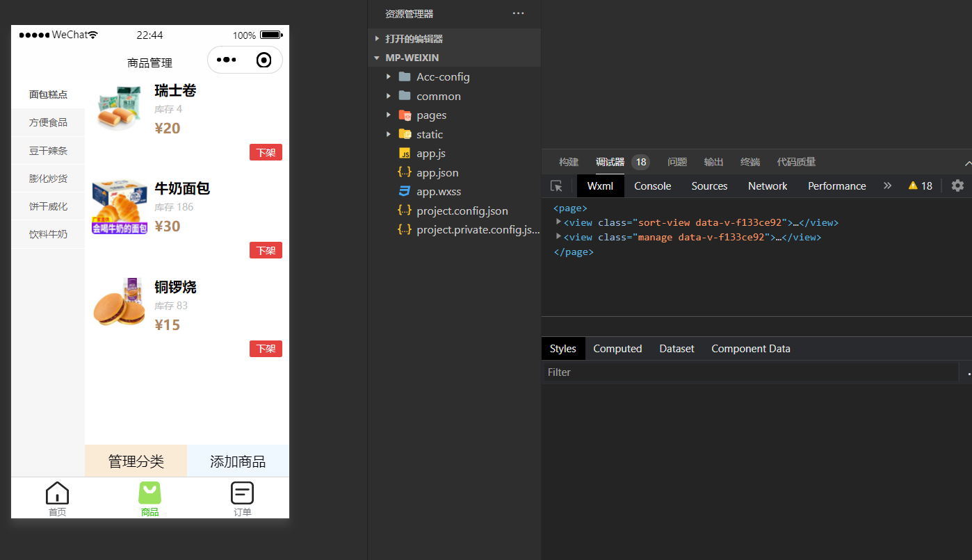Expand the pages folder arrow
Viewport: 972px width, 560px height.
389,115
